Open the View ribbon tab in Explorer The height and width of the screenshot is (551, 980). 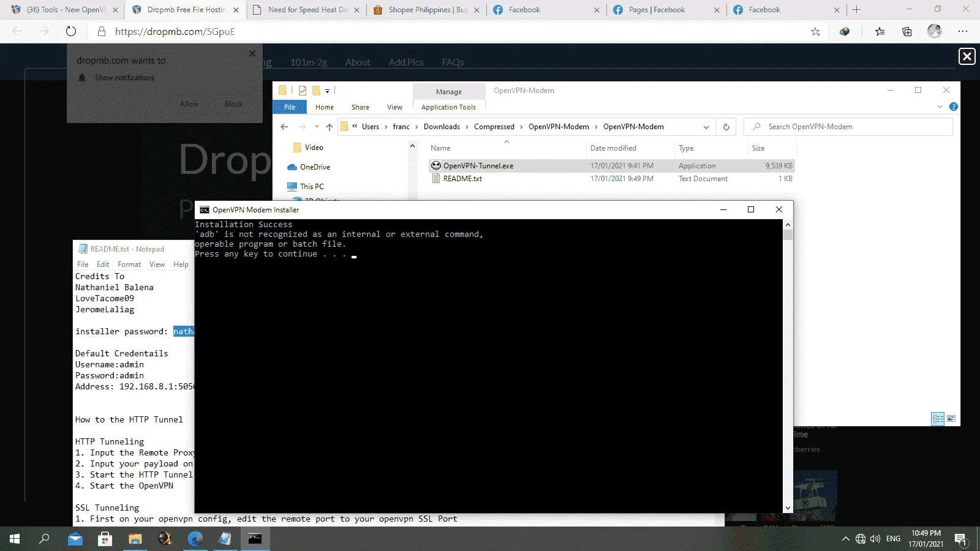pyautogui.click(x=394, y=107)
